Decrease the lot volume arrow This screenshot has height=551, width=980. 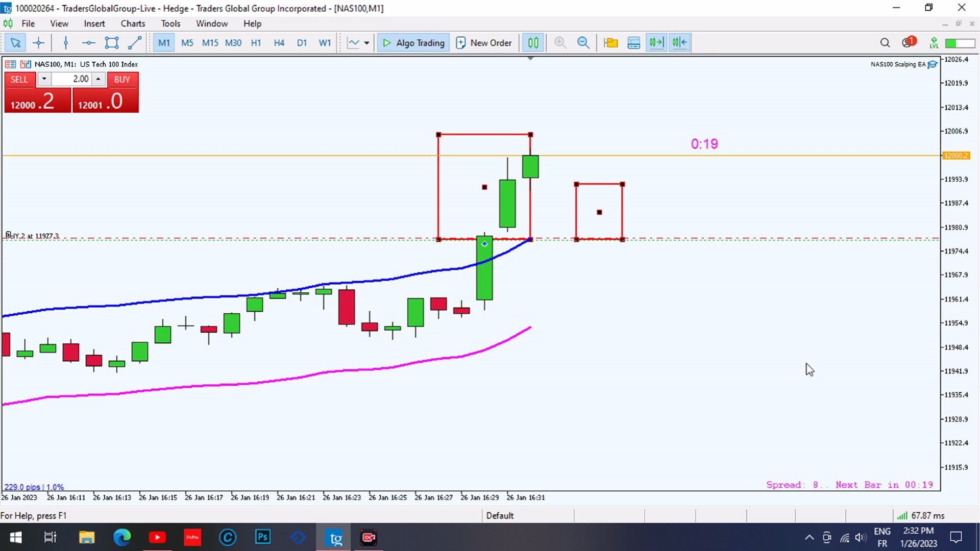44,79
